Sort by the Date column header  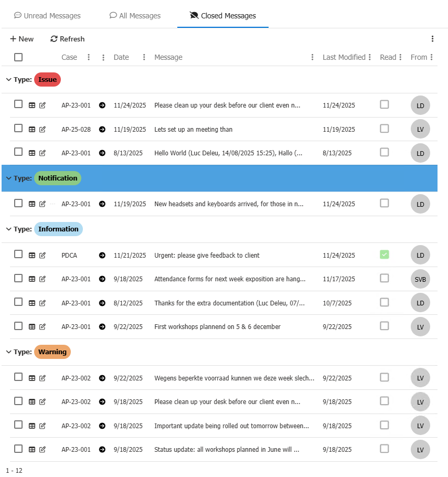[121, 57]
